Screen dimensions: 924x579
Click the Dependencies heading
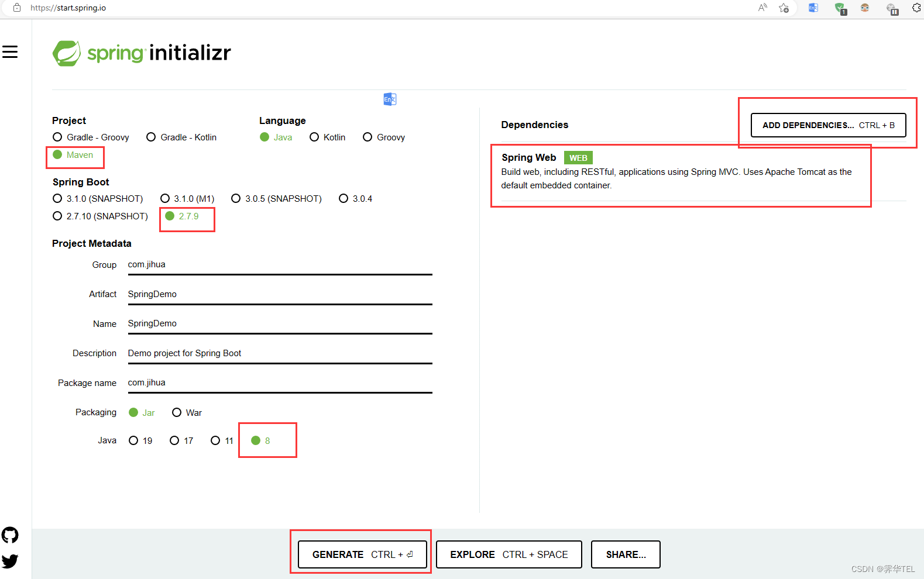coord(535,125)
